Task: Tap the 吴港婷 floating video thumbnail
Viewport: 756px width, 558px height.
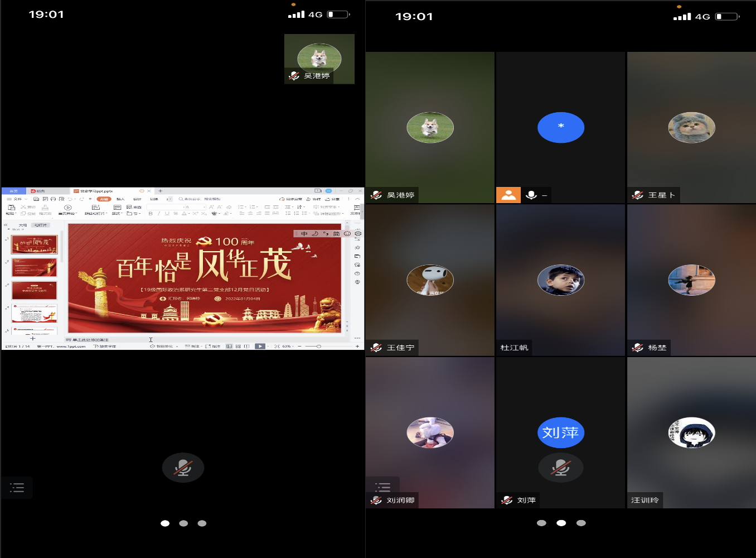Action: click(x=319, y=59)
